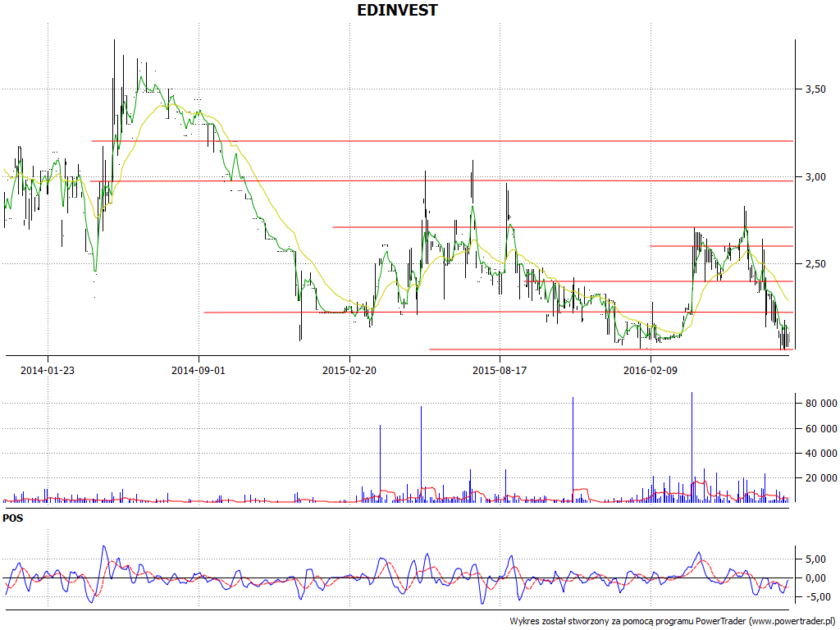Click the EDINVEST chart title
Screen dimensions: 840x630
tap(397, 10)
